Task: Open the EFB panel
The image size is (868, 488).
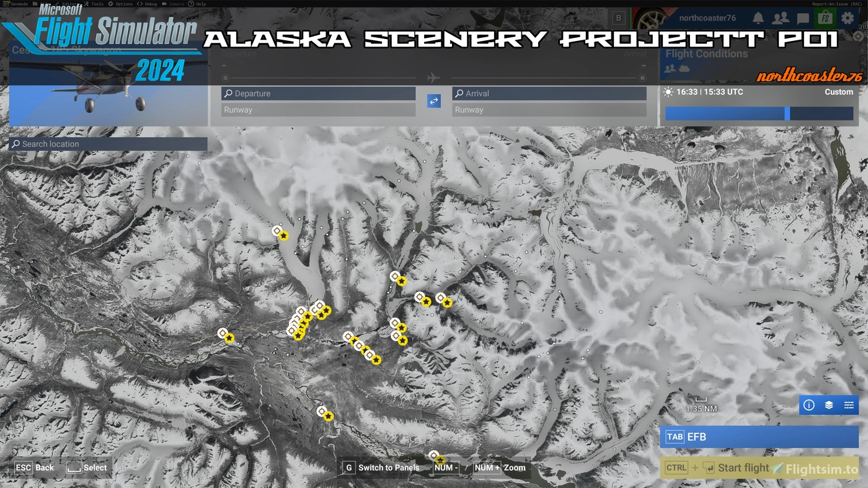Action: (759, 437)
